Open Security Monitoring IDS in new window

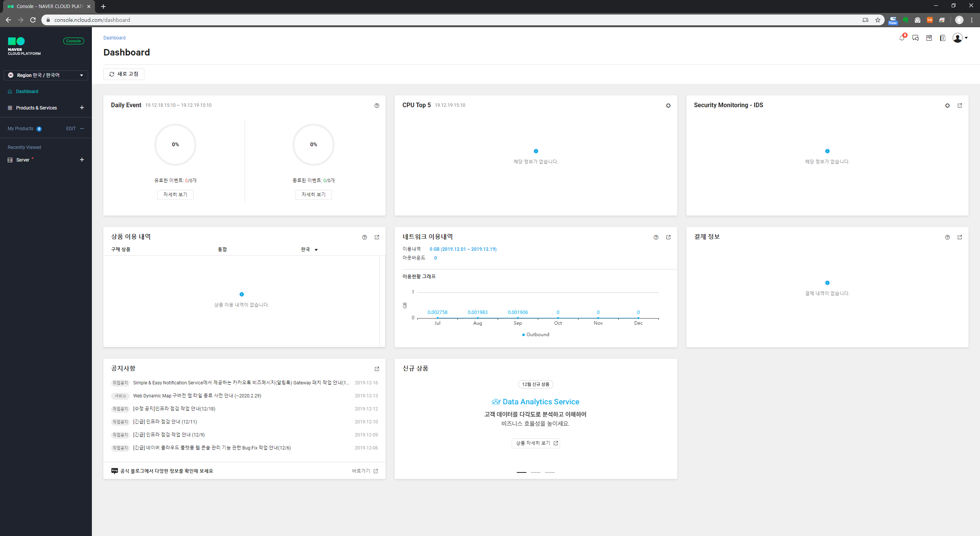(960, 106)
